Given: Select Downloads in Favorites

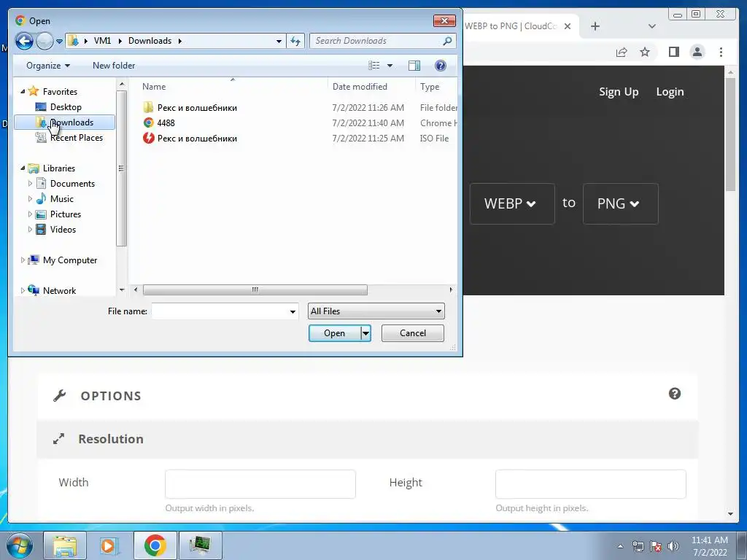Looking at the screenshot, I should coord(65,122).
